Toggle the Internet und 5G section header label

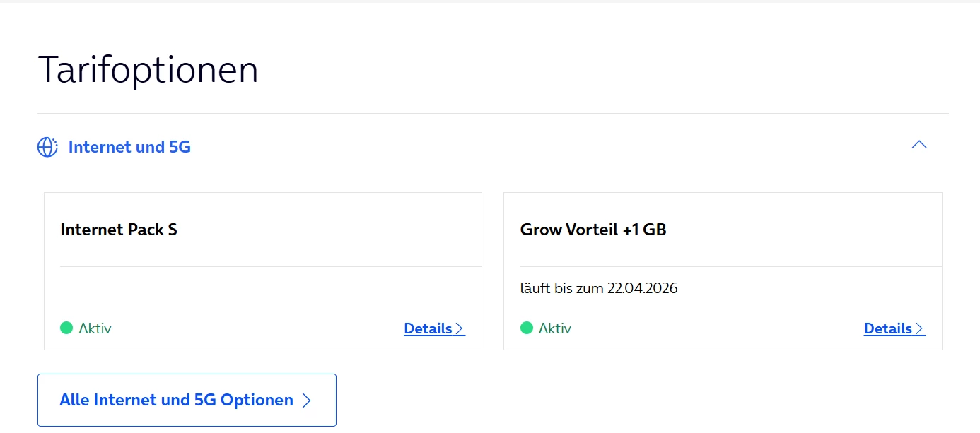129,147
